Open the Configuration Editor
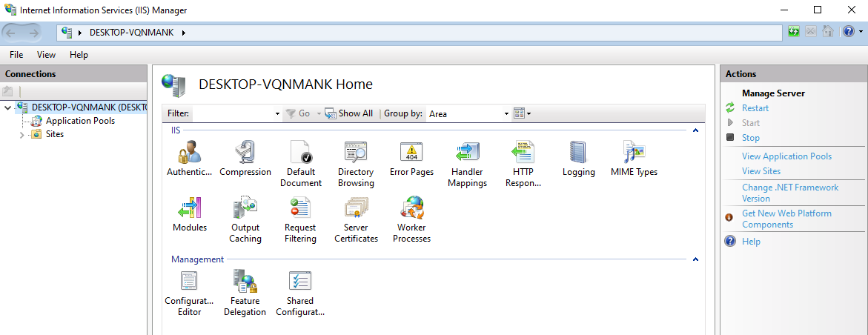868x335 pixels. 189,292
